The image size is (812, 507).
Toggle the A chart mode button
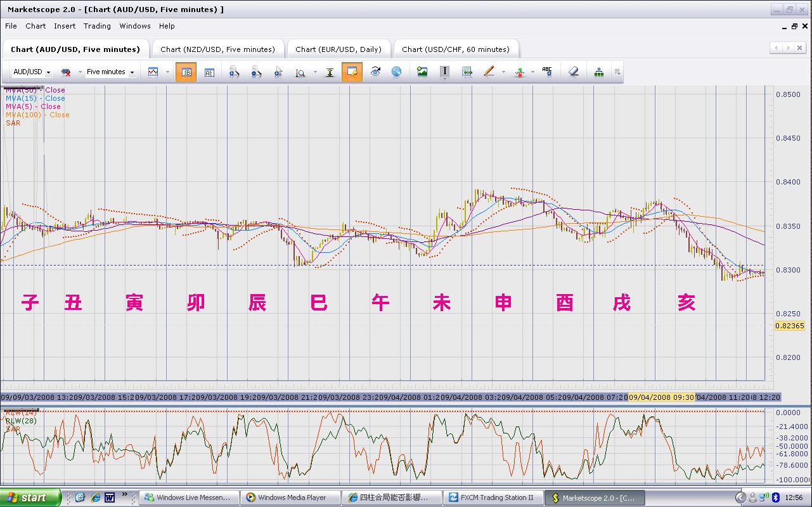pyautogui.click(x=209, y=72)
